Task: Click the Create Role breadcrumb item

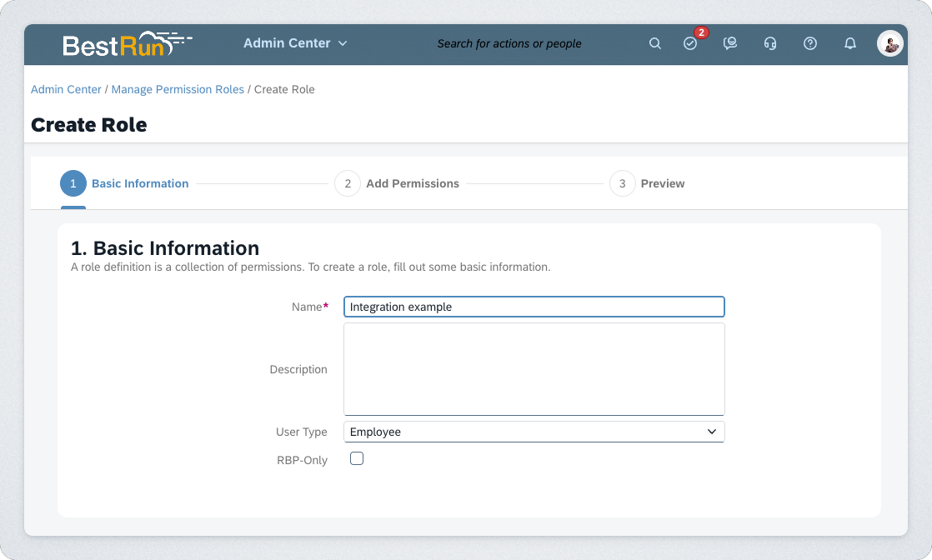Action: coord(284,89)
